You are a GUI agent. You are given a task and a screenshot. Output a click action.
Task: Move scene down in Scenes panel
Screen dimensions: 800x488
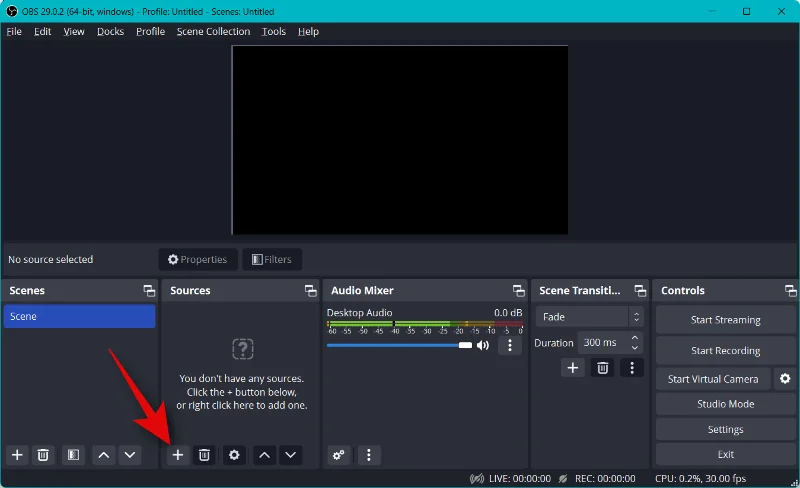130,455
